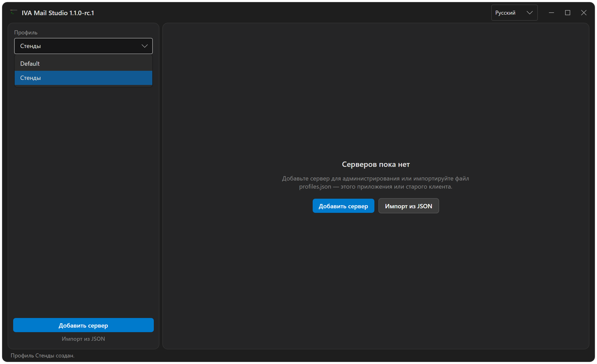The height and width of the screenshot is (364, 597).
Task: Click the IVA Mail Studio 1.1.0-rc.1 title
Action: (58, 13)
